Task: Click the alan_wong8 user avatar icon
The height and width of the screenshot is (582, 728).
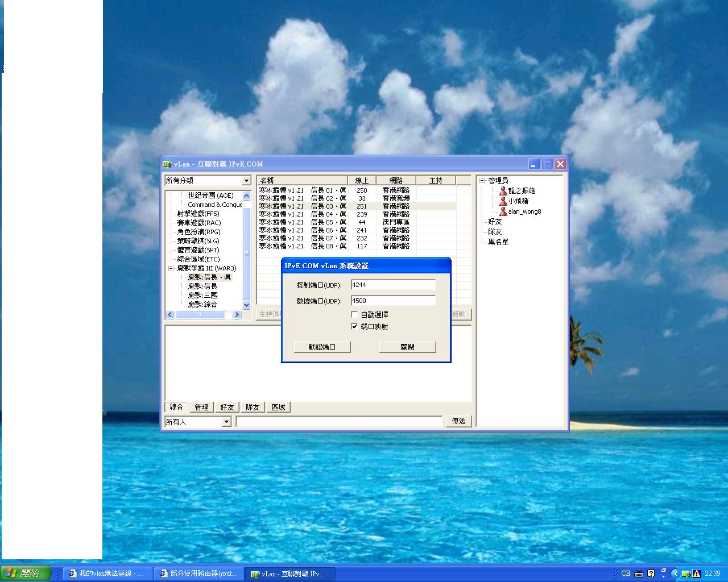Action: [503, 211]
